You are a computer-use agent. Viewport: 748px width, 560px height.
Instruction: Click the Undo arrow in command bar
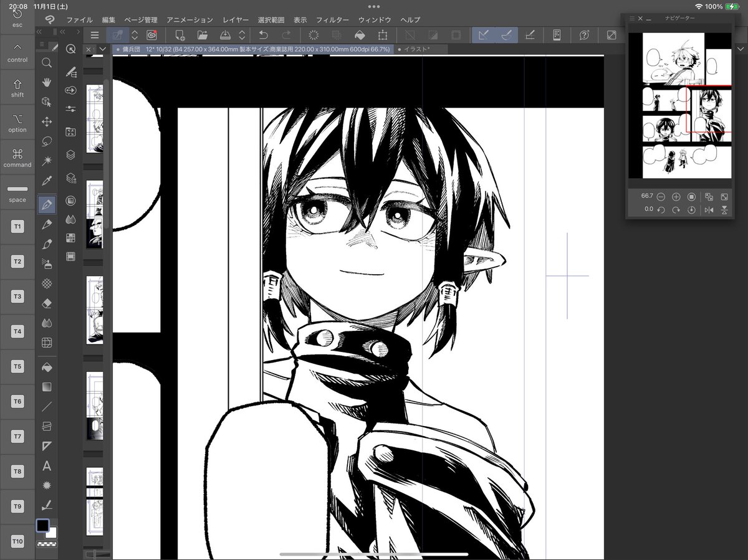point(263,35)
